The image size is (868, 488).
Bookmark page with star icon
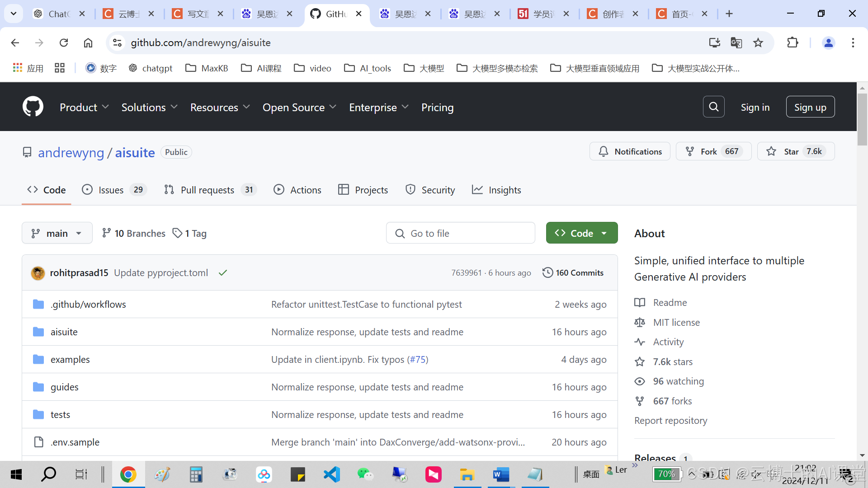(x=758, y=43)
